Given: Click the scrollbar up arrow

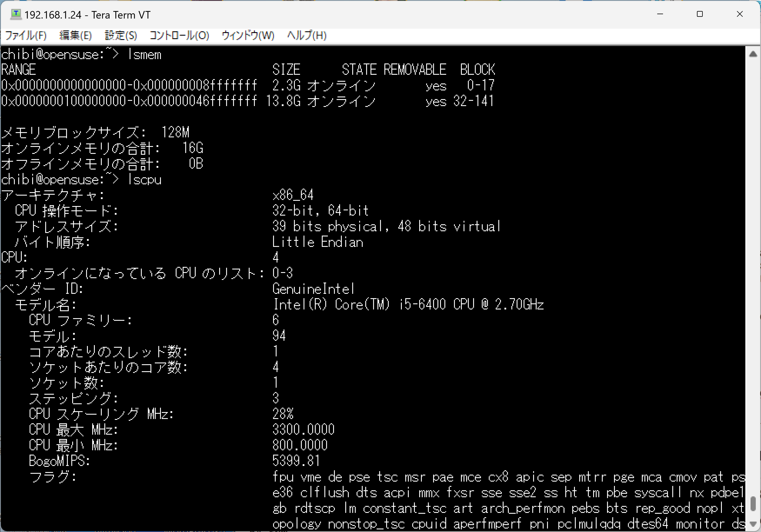Looking at the screenshot, I should pyautogui.click(x=753, y=54).
